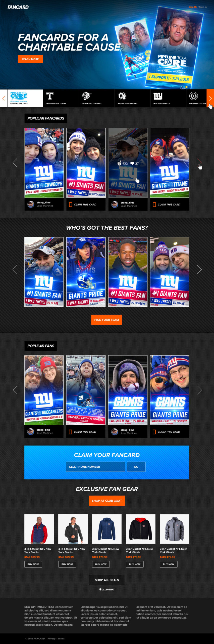Click the comment icon showing 27

tap(132, 163)
